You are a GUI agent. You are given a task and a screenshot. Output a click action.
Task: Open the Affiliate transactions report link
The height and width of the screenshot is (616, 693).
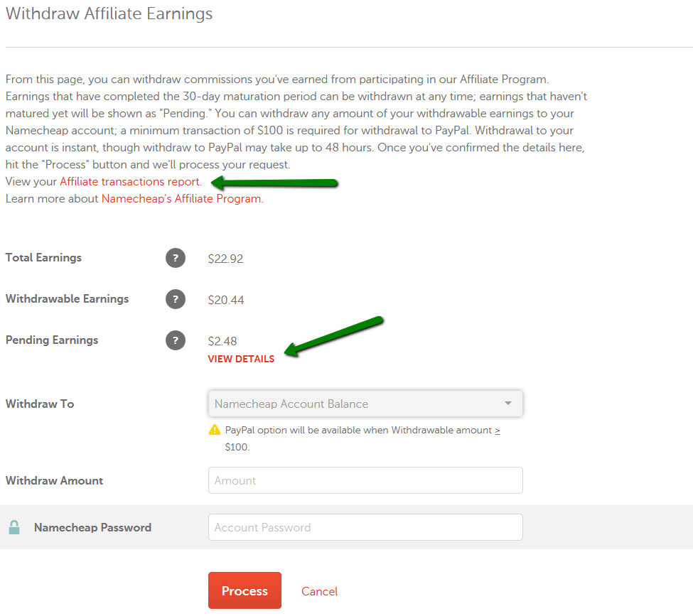(x=130, y=182)
